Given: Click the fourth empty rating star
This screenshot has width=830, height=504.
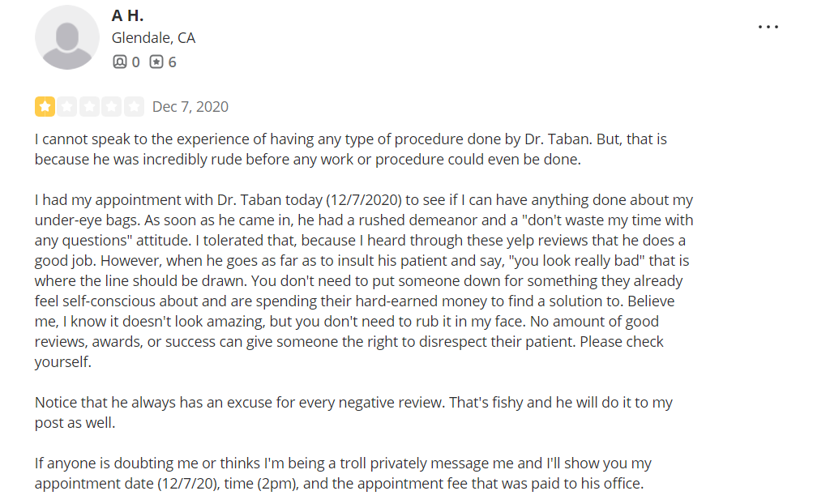Looking at the screenshot, I should [112, 106].
